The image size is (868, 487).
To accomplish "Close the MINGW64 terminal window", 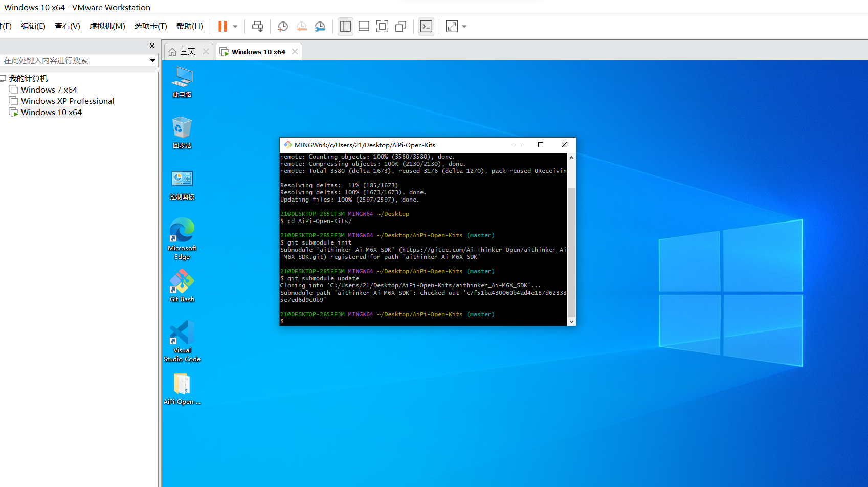I will click(x=564, y=145).
